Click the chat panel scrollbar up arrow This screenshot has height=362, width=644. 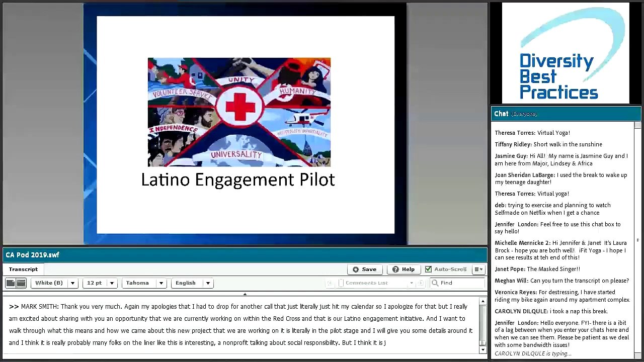point(637,125)
